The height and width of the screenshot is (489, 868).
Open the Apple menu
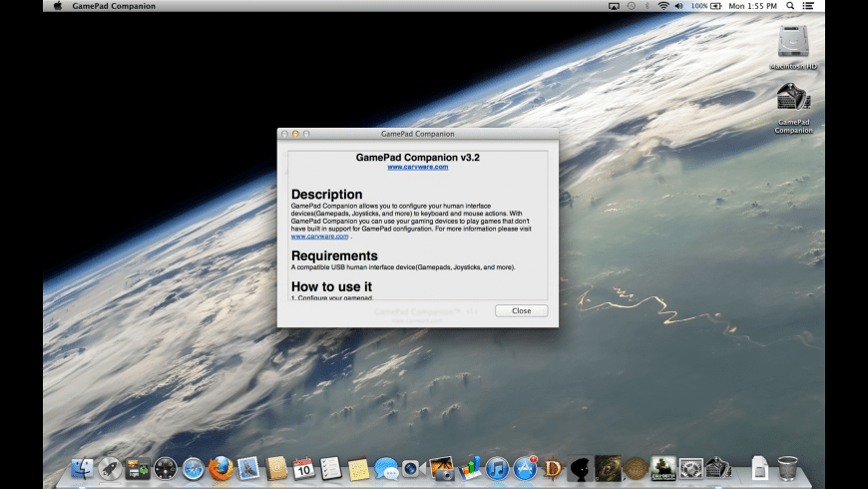click(57, 6)
